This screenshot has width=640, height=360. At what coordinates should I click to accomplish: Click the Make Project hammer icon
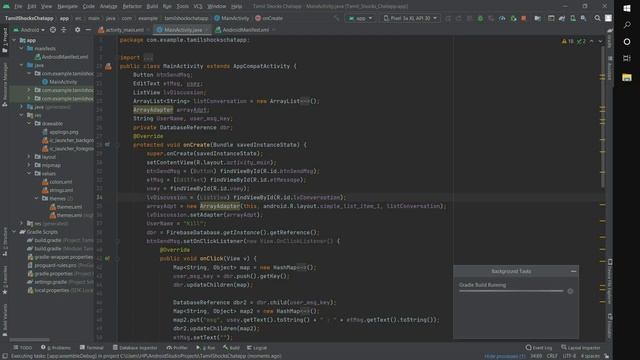pyautogui.click(x=336, y=18)
